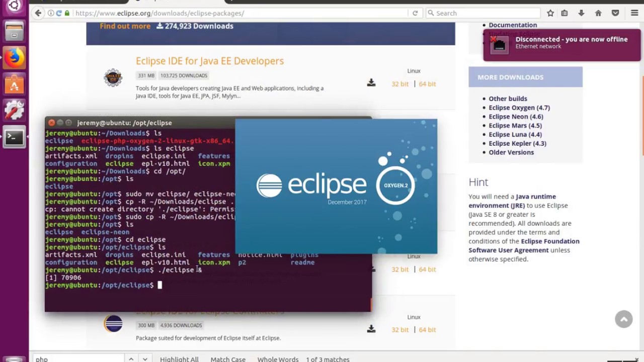
Task: Bookmark this page with the star icon
Action: (550, 13)
